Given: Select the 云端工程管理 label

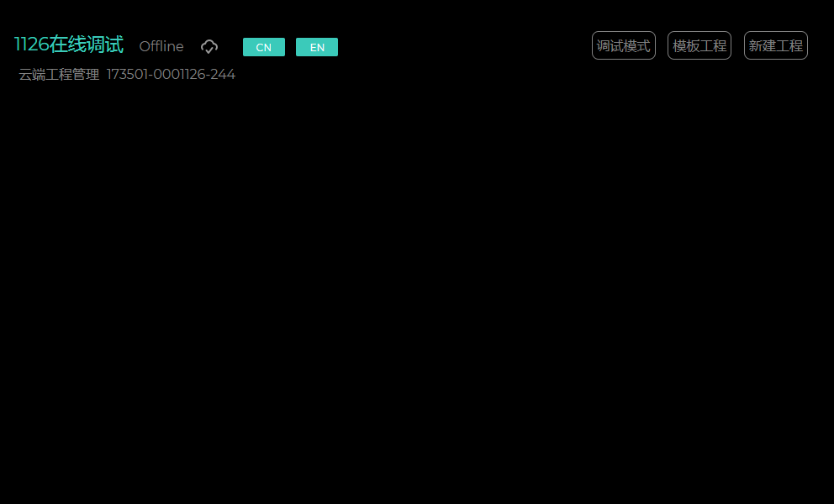Looking at the screenshot, I should point(59,75).
